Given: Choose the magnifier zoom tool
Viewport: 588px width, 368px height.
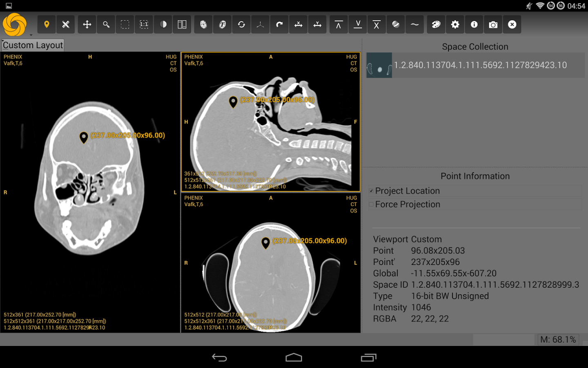Looking at the screenshot, I should (106, 25).
